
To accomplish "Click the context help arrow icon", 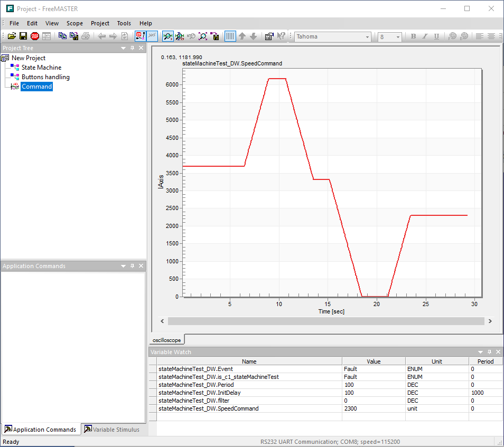I will pyautogui.click(x=281, y=36).
